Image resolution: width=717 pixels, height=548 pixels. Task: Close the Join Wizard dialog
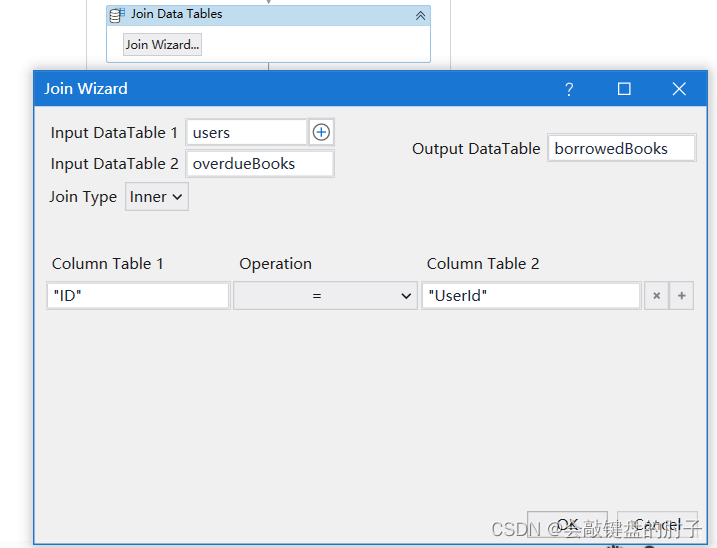pyautogui.click(x=679, y=89)
